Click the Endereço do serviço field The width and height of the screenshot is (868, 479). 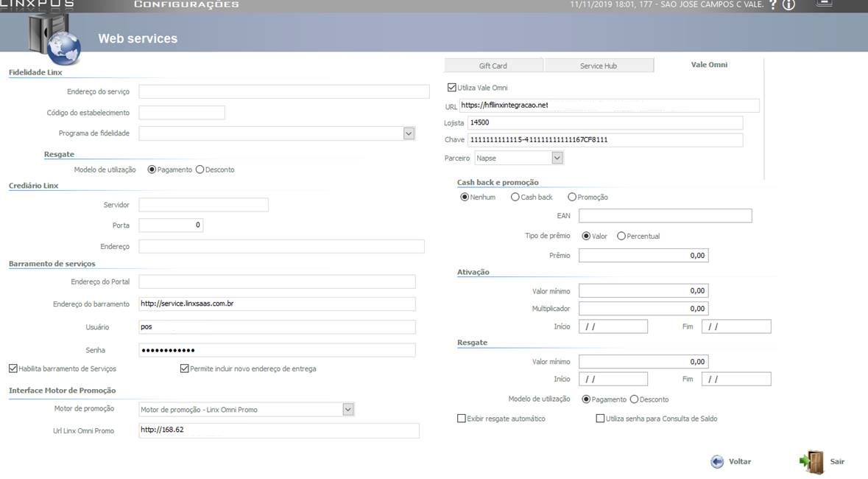[284, 92]
